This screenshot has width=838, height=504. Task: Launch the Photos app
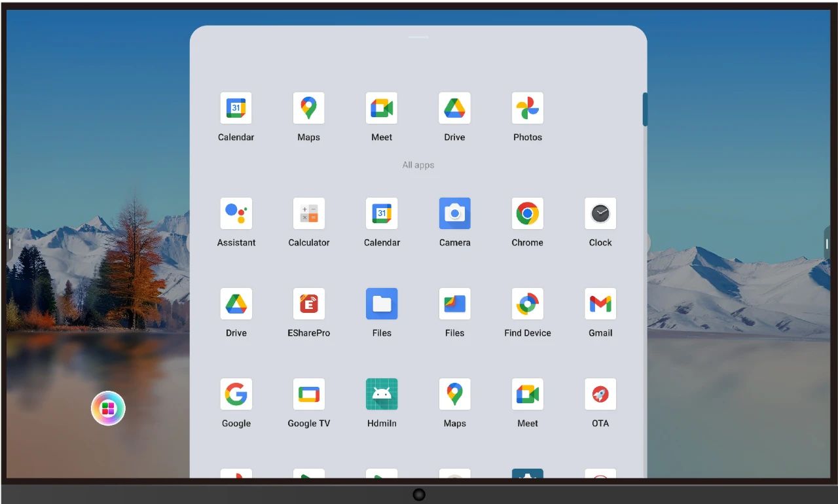coord(528,108)
